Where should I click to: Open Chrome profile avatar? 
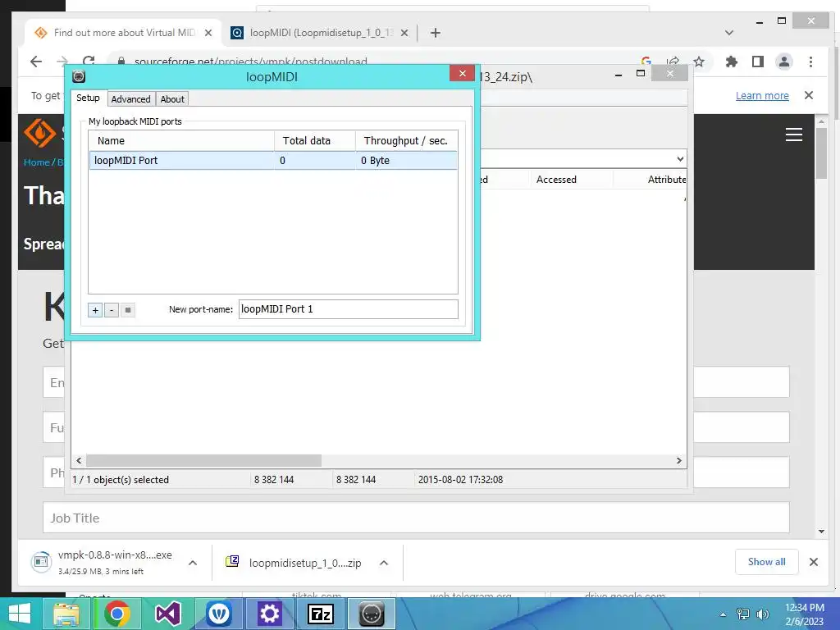tap(783, 62)
